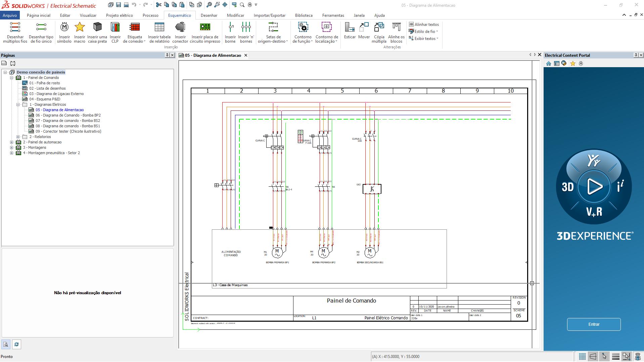Expand the 2 - Relatorios folder
The height and width of the screenshot is (362, 644).
tap(18, 137)
